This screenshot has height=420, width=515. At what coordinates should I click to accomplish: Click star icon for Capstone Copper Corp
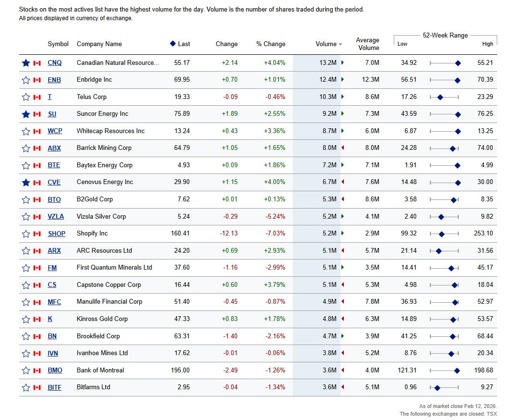(26, 285)
